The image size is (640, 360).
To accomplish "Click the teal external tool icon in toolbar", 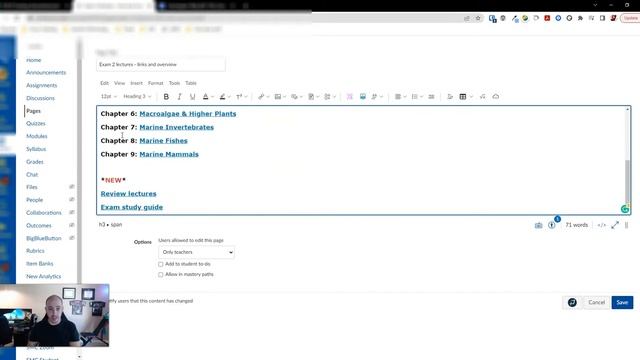I will [362, 97].
